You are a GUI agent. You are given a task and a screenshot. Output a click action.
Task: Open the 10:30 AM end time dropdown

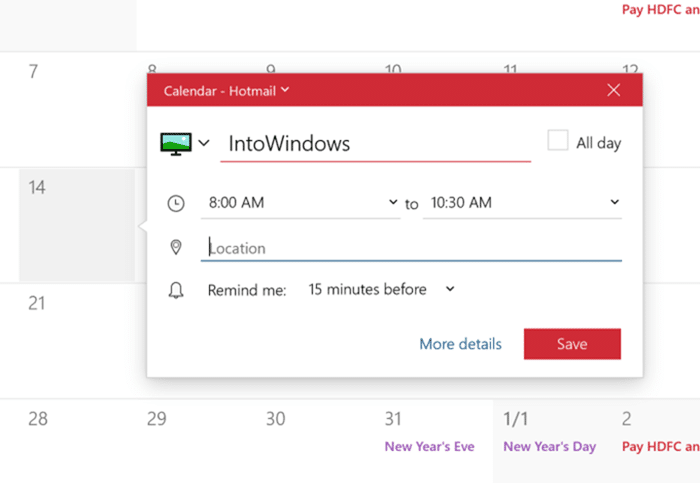pyautogui.click(x=522, y=203)
